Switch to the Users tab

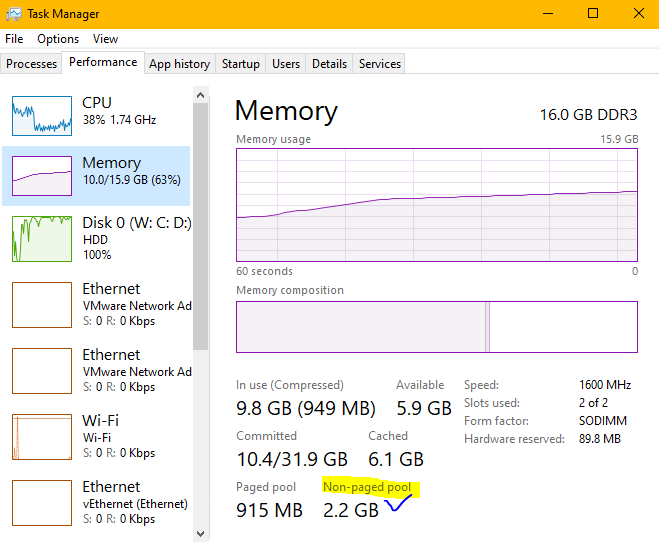pyautogui.click(x=286, y=64)
